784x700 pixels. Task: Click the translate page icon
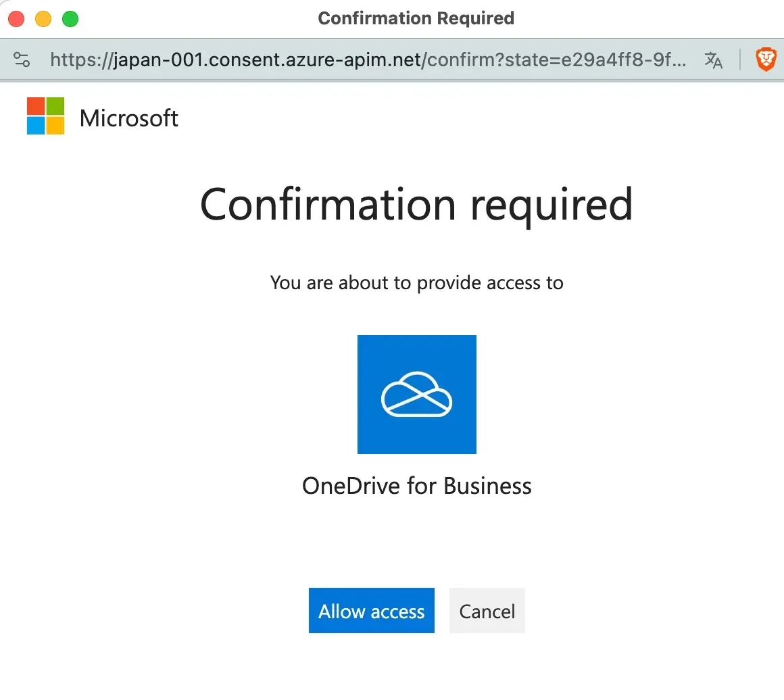coord(714,59)
